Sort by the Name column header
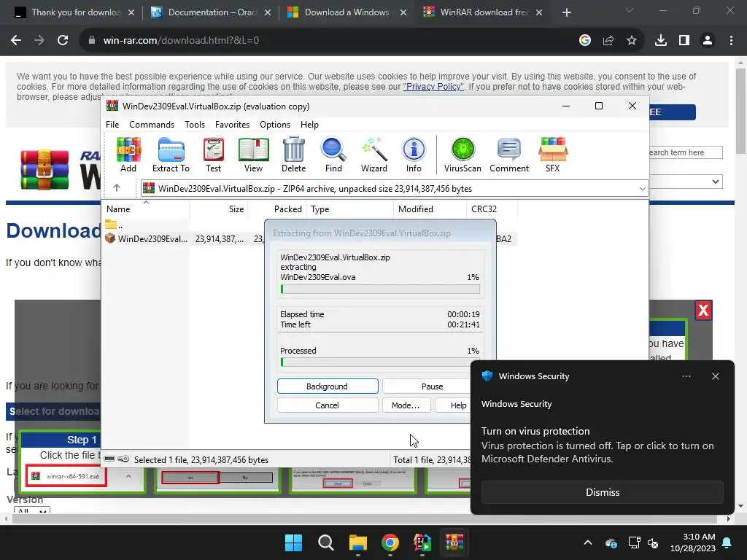The height and width of the screenshot is (560, 747). [x=145, y=209]
